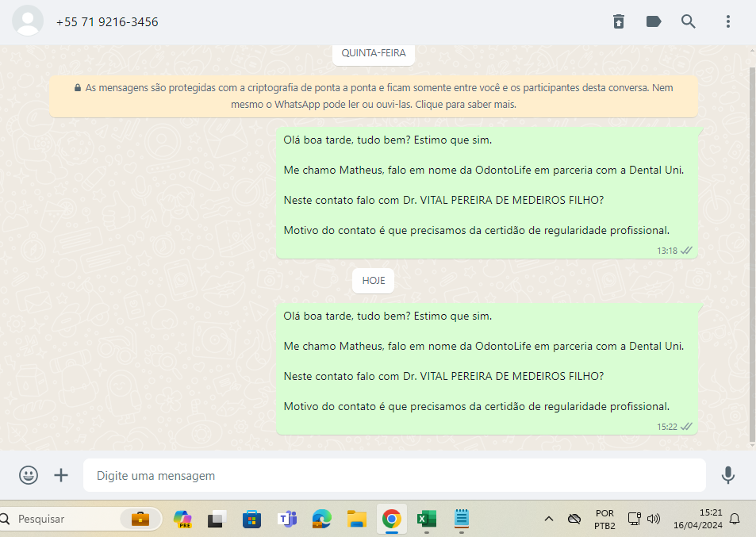Click the encryption notice banner to learn more
This screenshot has height=537, width=756.
[374, 96]
